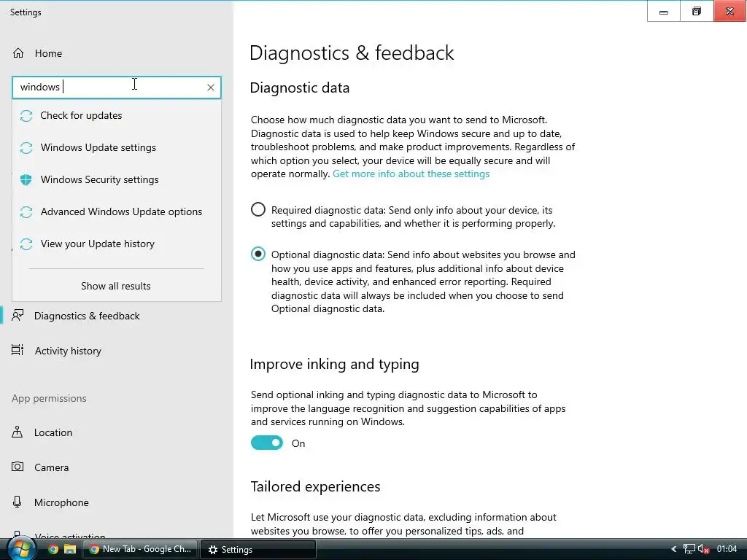Switch to the New Tab - Google Chrome taskbar button

pos(140,549)
